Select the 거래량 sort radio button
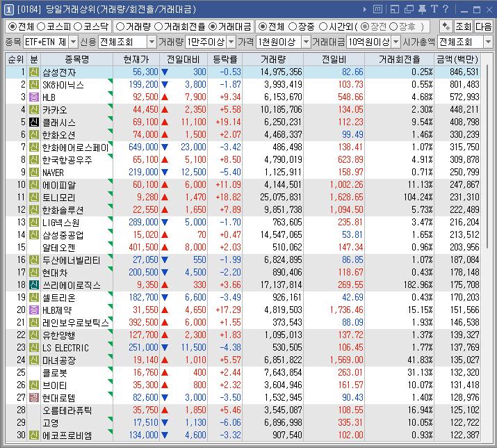 pyautogui.click(x=120, y=26)
